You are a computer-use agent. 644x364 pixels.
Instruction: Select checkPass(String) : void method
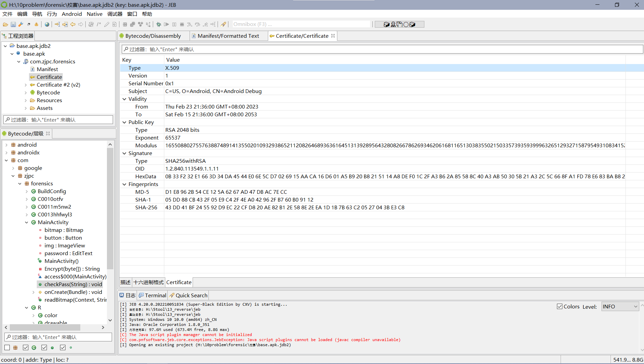click(73, 284)
